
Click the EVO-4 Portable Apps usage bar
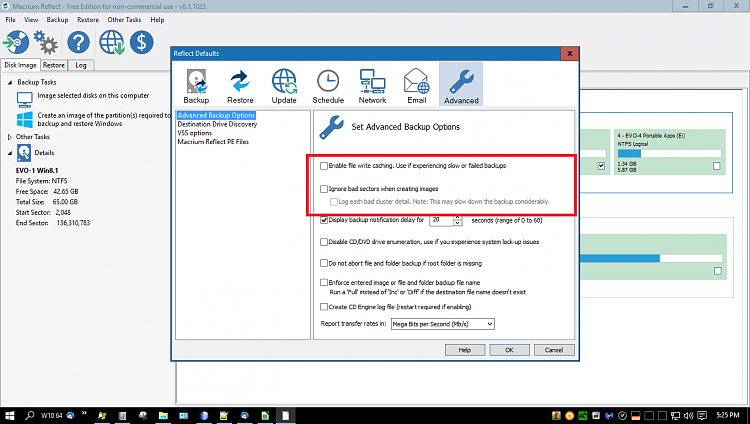(x=669, y=154)
